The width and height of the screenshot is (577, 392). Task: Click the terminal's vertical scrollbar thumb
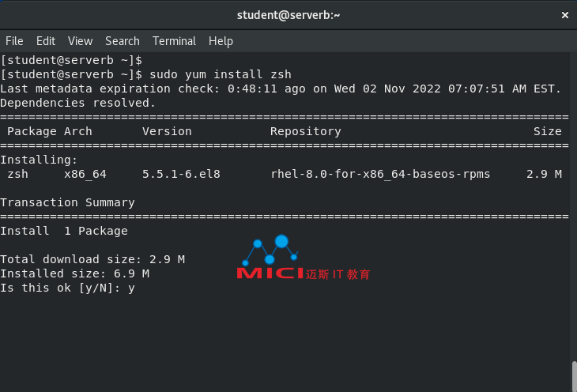click(x=574, y=376)
